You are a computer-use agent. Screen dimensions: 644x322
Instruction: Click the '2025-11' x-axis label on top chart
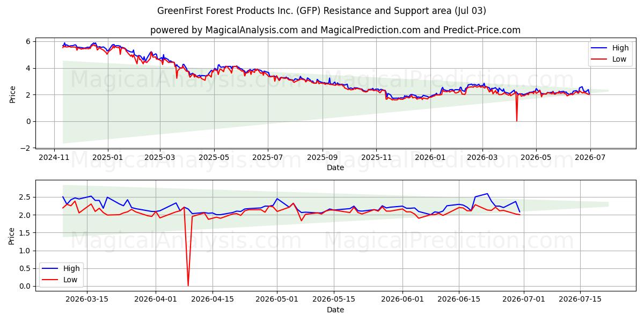coord(376,158)
